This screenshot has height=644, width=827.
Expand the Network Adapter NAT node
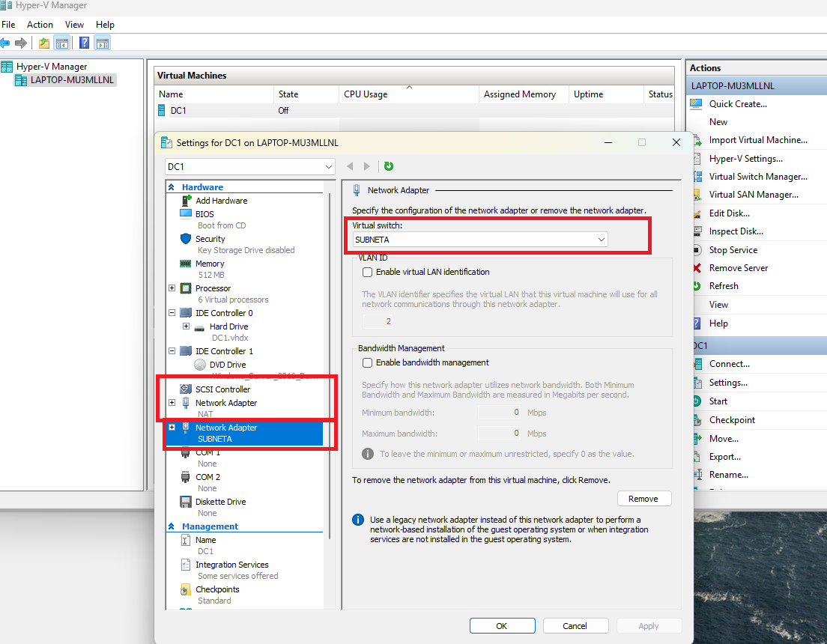[172, 402]
